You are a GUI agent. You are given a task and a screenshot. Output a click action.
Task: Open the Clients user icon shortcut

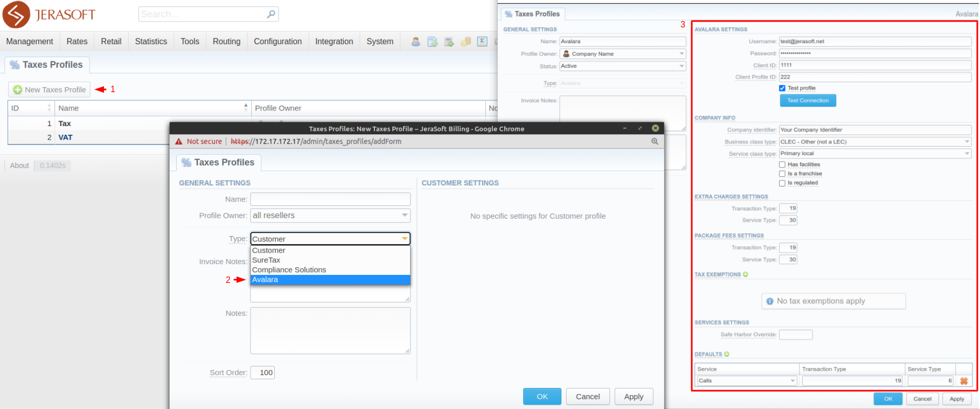(x=416, y=41)
